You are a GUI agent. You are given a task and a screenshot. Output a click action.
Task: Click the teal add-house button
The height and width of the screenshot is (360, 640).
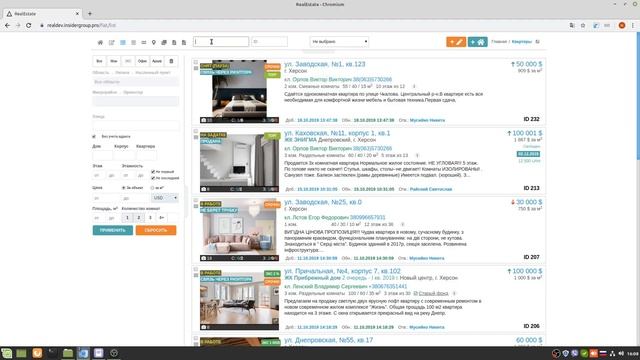click(478, 42)
